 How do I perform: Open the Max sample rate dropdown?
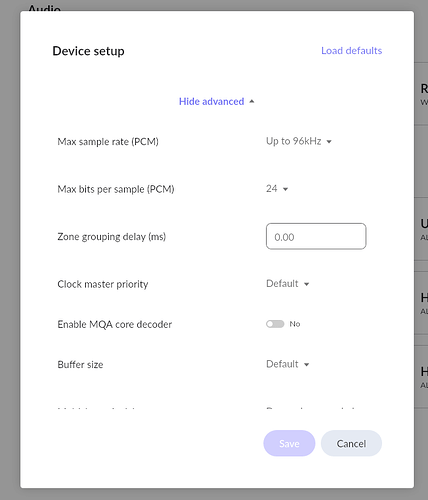click(299, 141)
